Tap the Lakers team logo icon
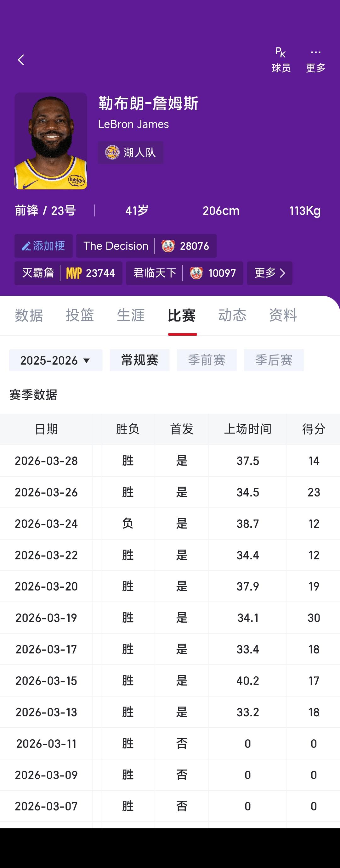 pos(112,152)
